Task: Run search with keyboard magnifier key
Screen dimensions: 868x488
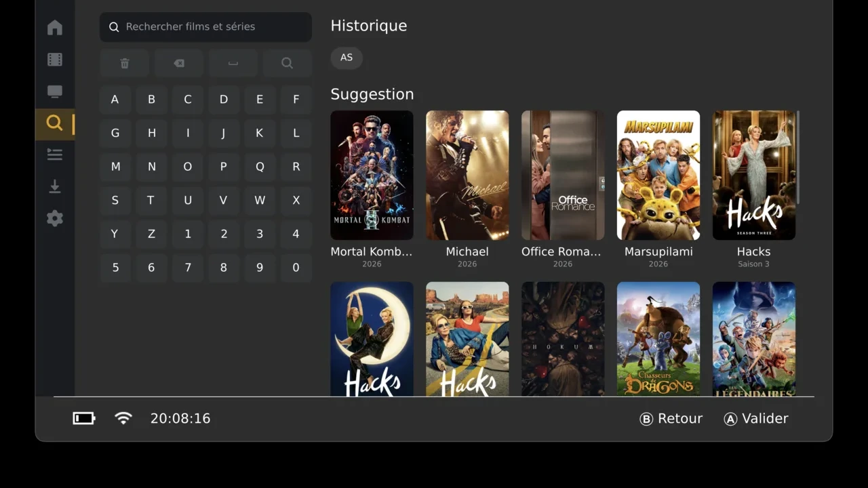Action: click(288, 63)
